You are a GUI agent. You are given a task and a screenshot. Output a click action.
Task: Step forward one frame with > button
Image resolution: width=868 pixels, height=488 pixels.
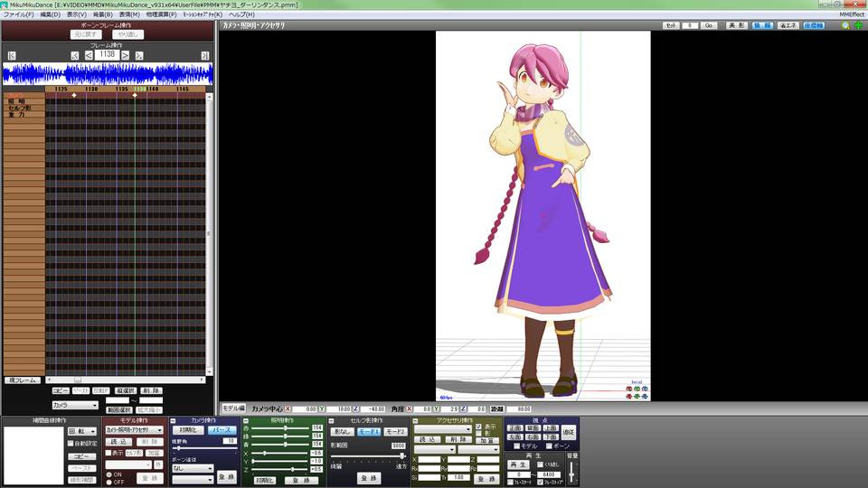(126, 55)
